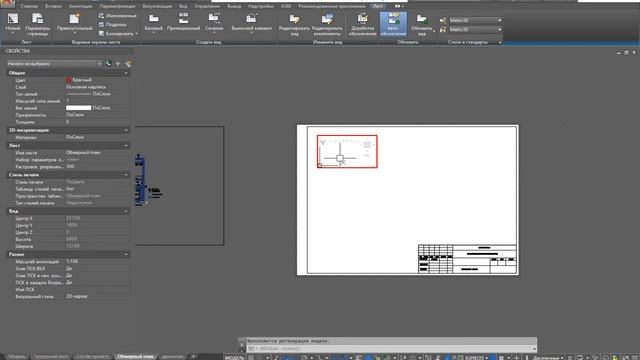Switch to the Модель layout tab

click(17, 356)
